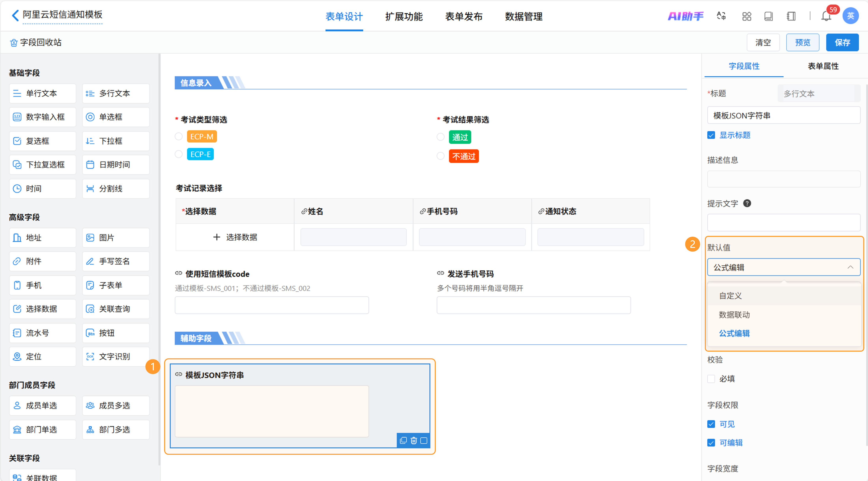This screenshot has width=868, height=481.
Task: Open the translation language icon in header
Action: pos(721,16)
